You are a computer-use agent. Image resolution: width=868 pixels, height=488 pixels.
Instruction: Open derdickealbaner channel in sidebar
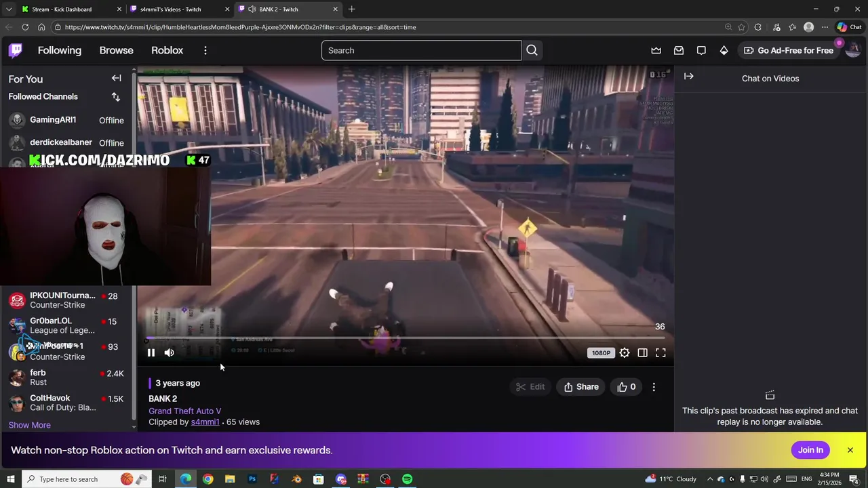coord(66,142)
